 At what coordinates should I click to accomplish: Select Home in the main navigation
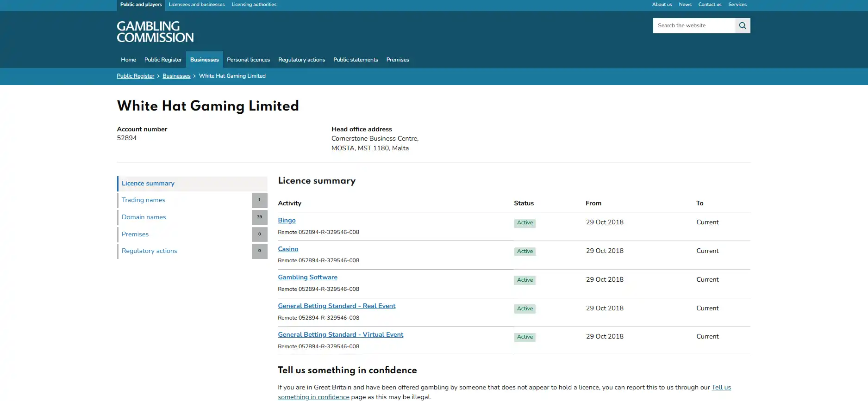coord(128,60)
